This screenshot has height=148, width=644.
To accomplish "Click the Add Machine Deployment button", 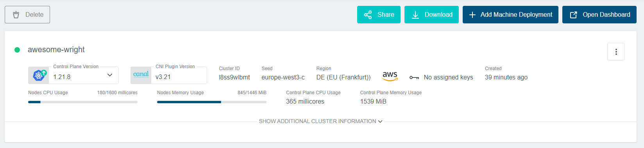I will tap(510, 15).
